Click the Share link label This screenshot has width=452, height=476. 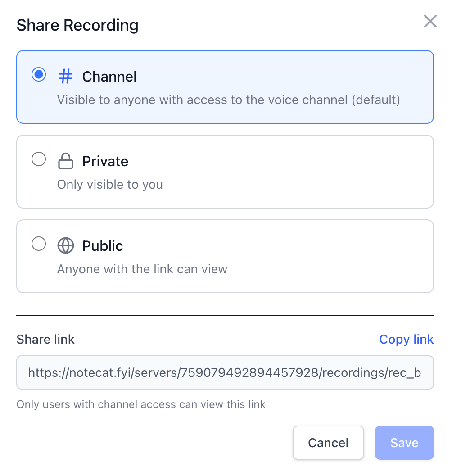pos(45,339)
